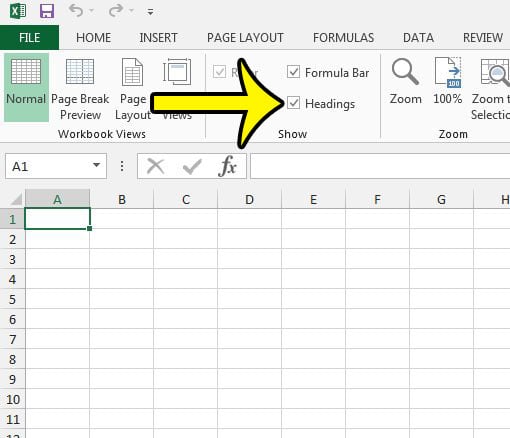This screenshot has width=510, height=438.
Task: Undo the last action
Action: tap(76, 11)
